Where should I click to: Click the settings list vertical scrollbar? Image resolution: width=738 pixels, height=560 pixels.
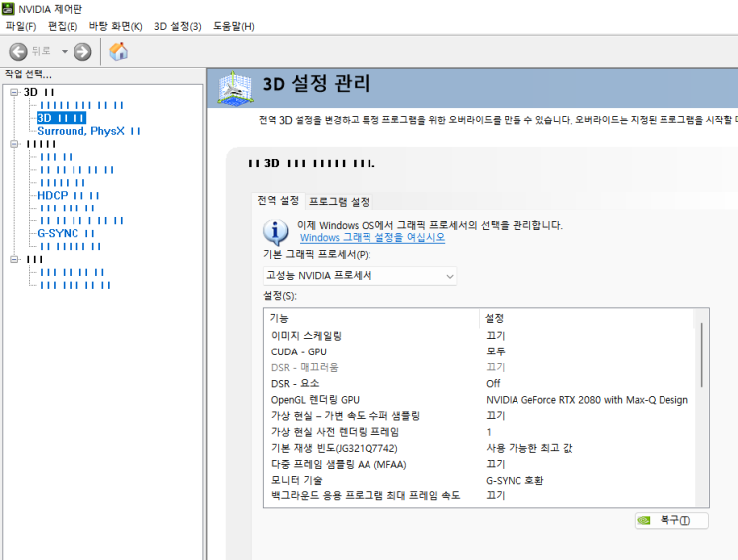[702, 355]
